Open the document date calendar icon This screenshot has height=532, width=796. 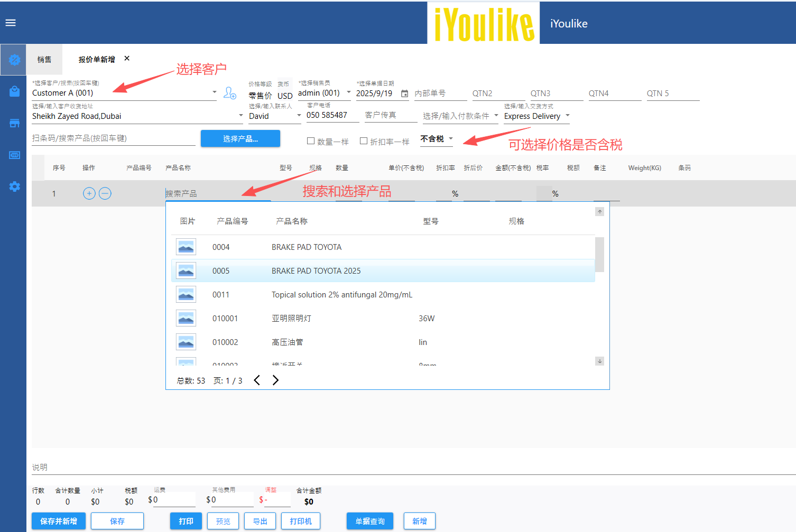[x=404, y=94]
